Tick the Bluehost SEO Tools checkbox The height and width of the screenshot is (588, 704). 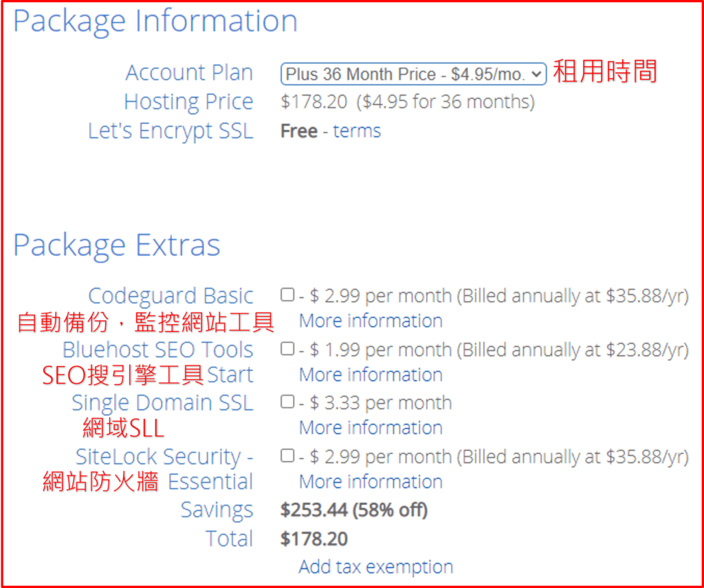(287, 349)
